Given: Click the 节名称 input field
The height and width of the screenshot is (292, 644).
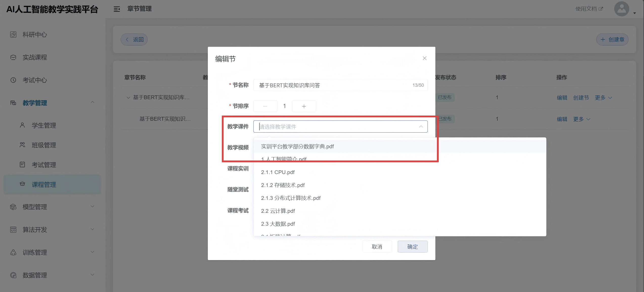Looking at the screenshot, I should 334,85.
